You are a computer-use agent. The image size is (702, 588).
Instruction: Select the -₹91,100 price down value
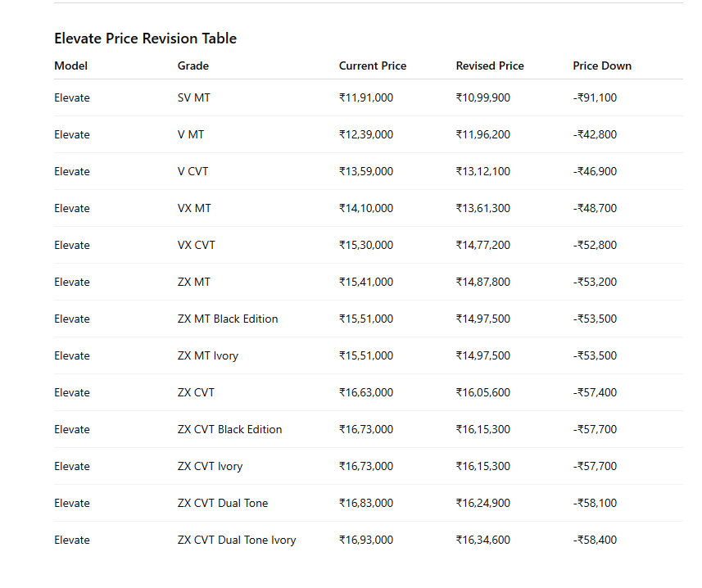[x=595, y=97]
